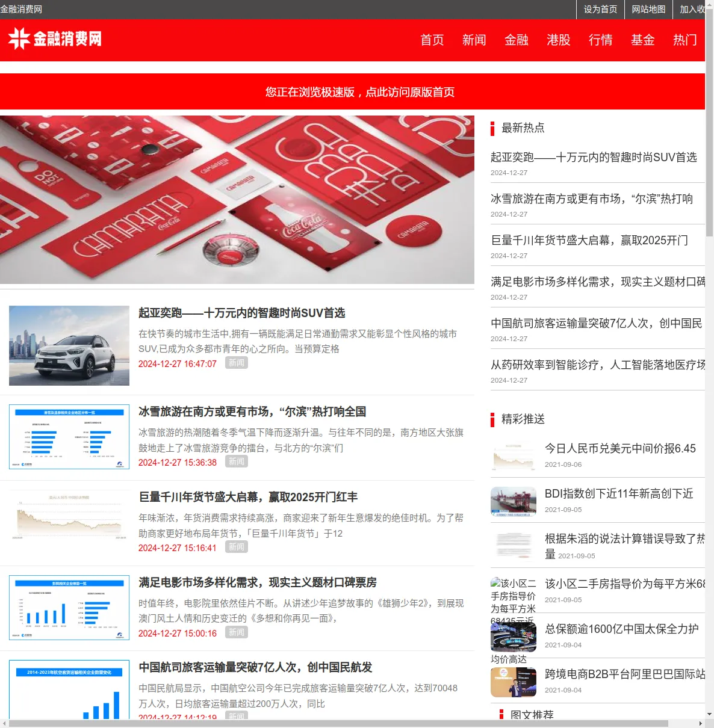Image resolution: width=714 pixels, height=728 pixels.
Task: Open the 首页 navigation item
Action: point(432,40)
